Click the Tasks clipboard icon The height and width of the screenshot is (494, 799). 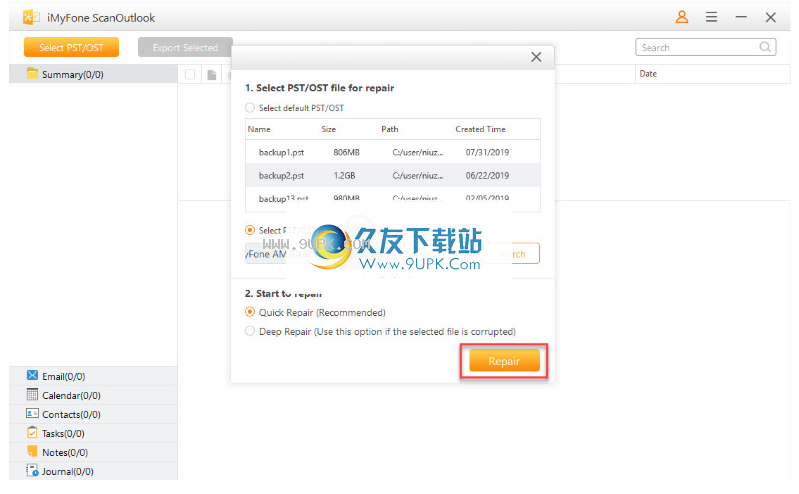[32, 432]
